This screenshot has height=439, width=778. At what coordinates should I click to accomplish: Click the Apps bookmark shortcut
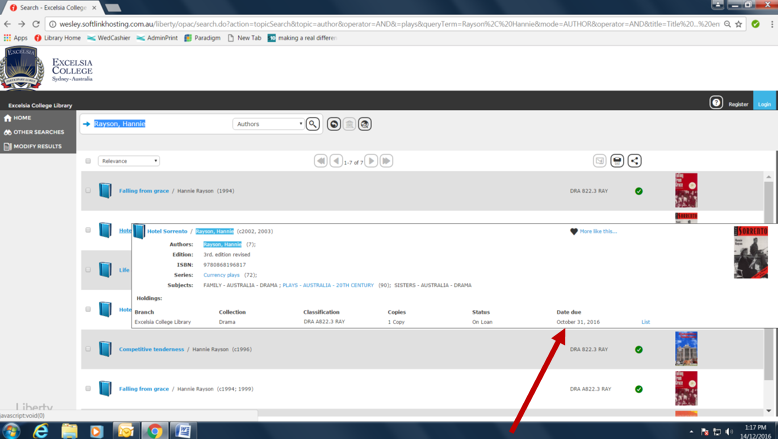tap(15, 38)
